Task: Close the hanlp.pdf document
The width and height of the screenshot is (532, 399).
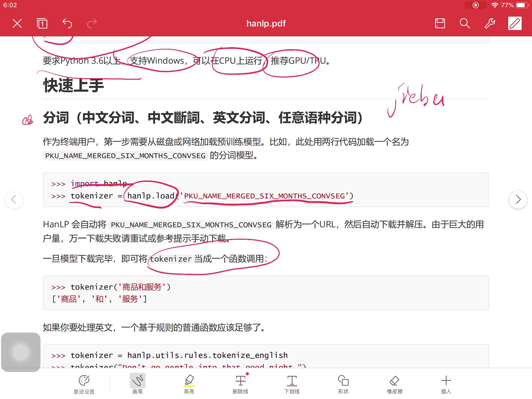Action: point(17,24)
